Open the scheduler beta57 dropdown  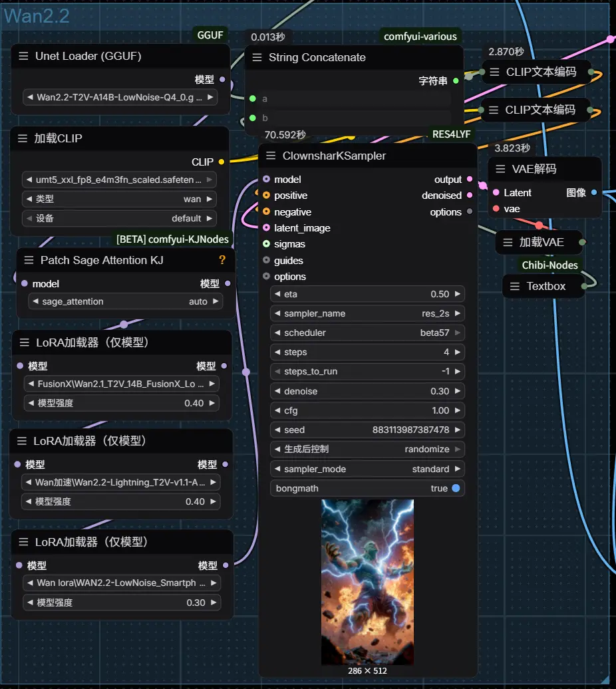coord(367,333)
